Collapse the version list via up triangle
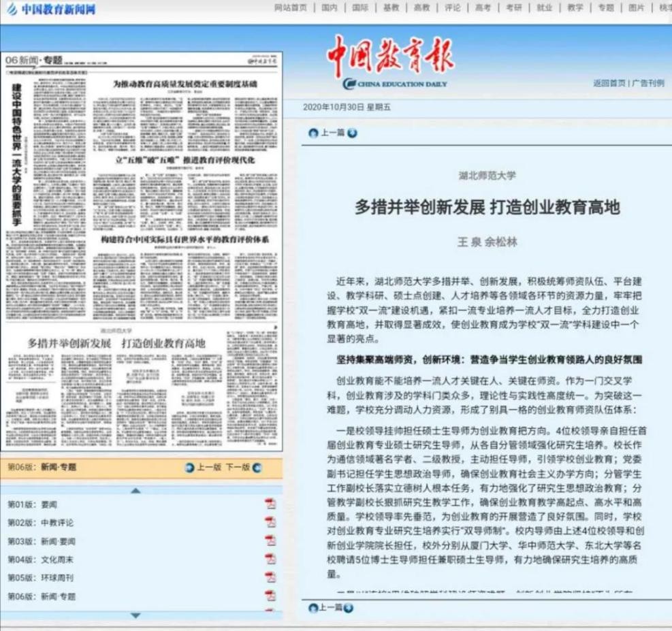This screenshot has width=672, height=631. coord(135,491)
